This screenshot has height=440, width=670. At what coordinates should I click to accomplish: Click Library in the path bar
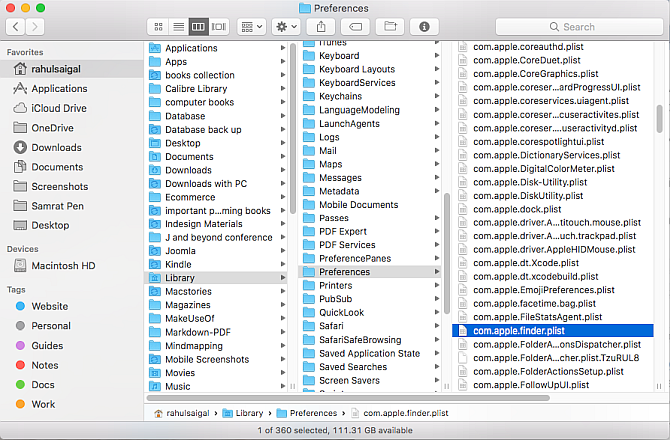pyautogui.click(x=243, y=413)
